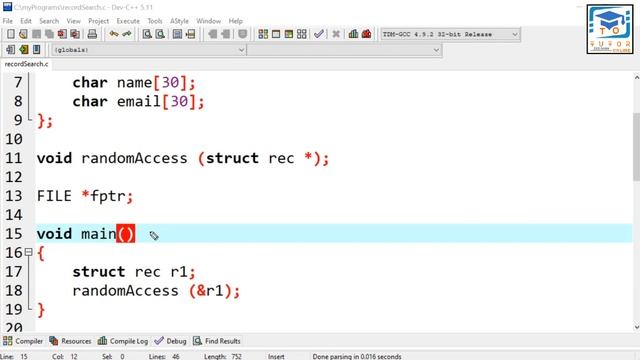Place cursor on 'FILE *fptr;' line

tap(85, 196)
